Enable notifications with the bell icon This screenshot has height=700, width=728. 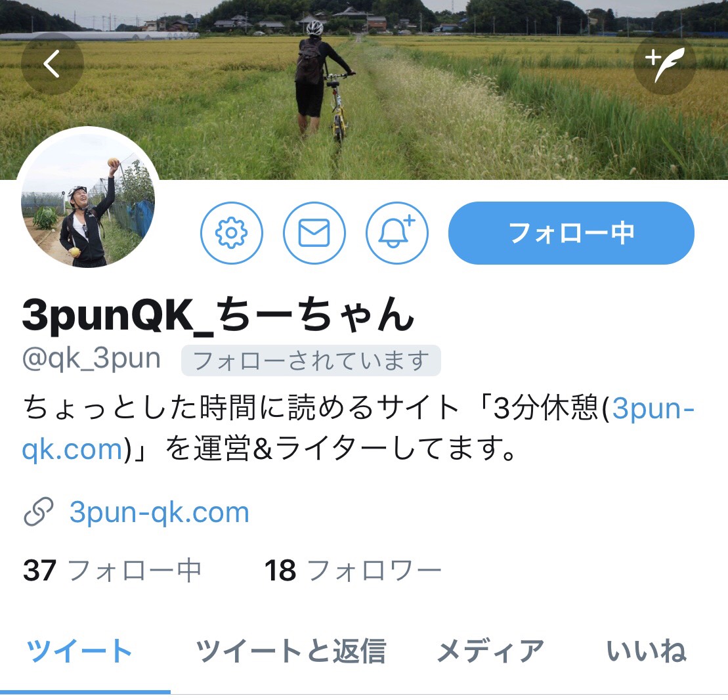pos(397,232)
